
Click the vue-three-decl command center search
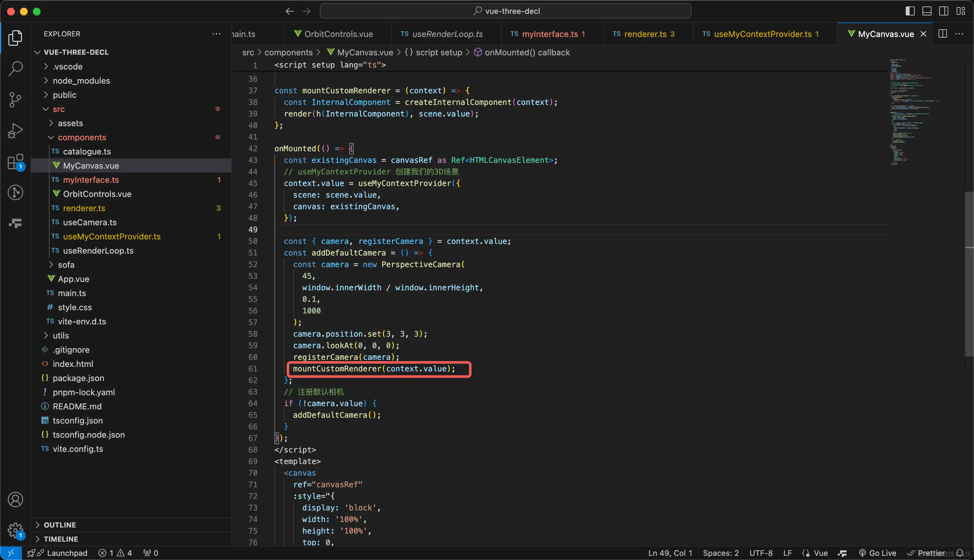505,11
